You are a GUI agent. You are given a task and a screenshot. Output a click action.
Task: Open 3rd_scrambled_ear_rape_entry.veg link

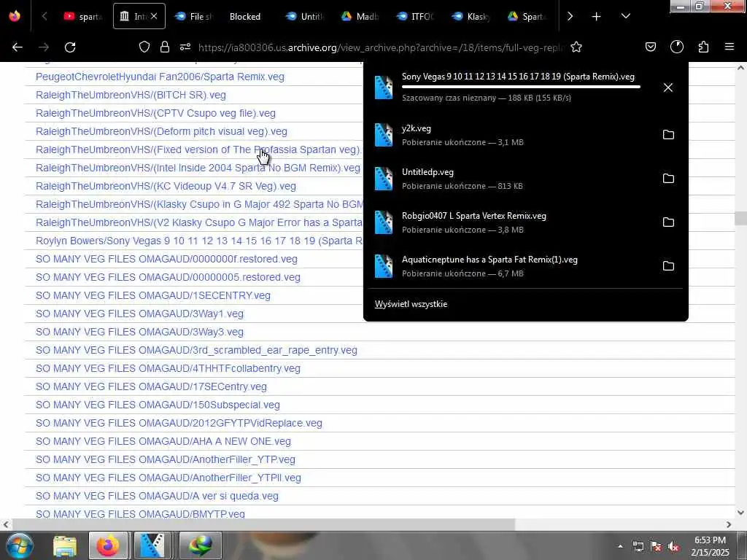coord(196,350)
